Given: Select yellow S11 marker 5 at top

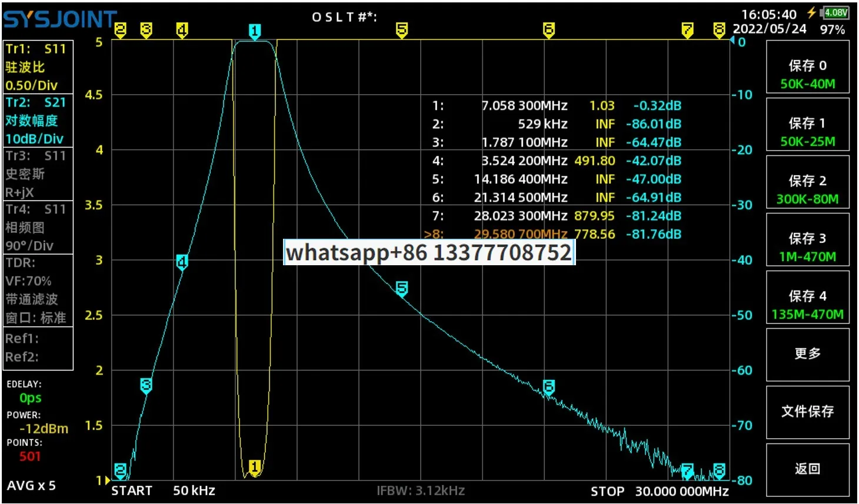Looking at the screenshot, I should (402, 30).
